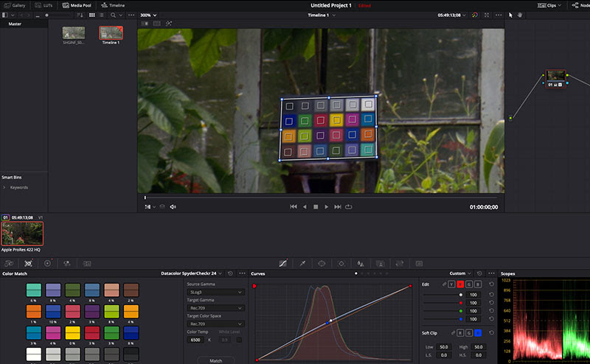Enable unmix bypass color icon
Viewport: 590px width, 364px height.
tap(475, 15)
